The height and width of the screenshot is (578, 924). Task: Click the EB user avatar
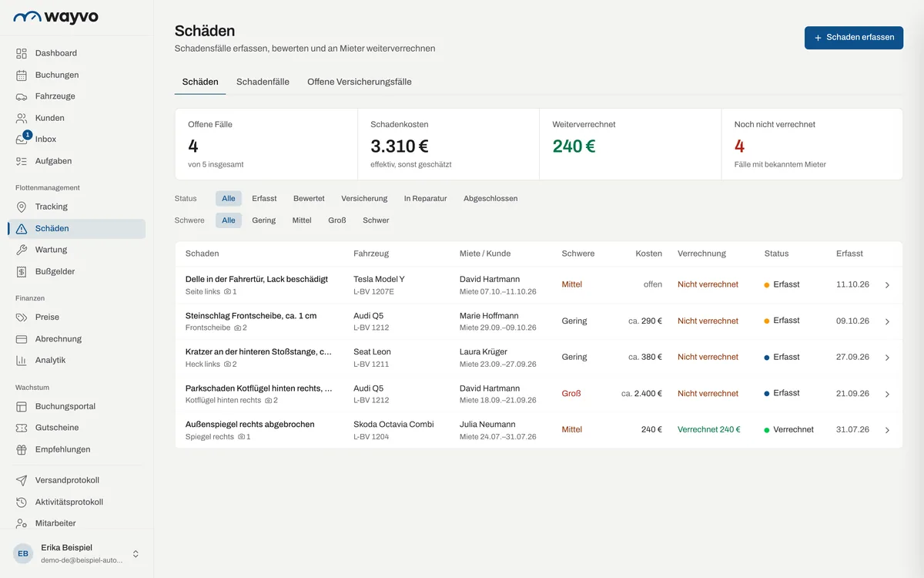[x=23, y=553]
